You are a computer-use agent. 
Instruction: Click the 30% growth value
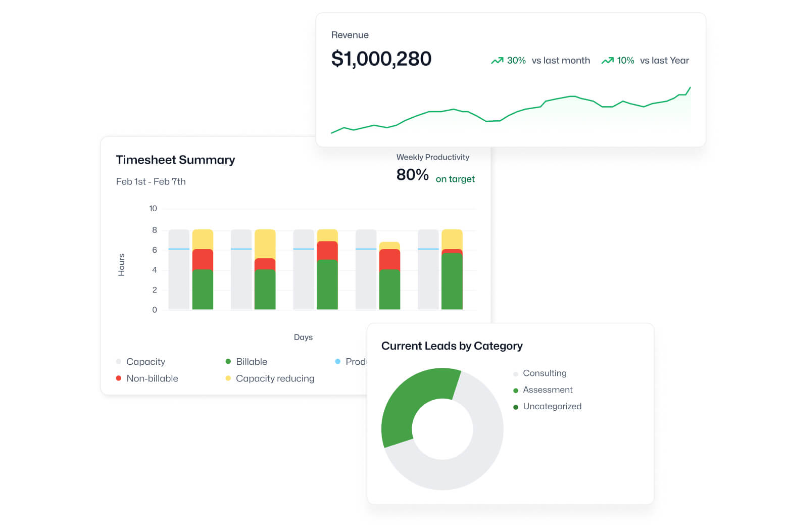(516, 61)
